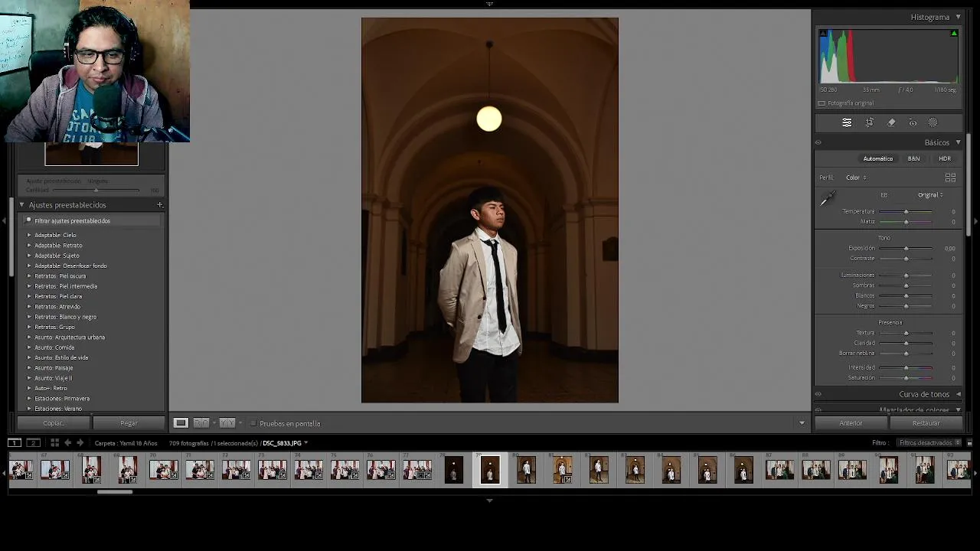Toggle Curva de tonos visibility eye

818,394
